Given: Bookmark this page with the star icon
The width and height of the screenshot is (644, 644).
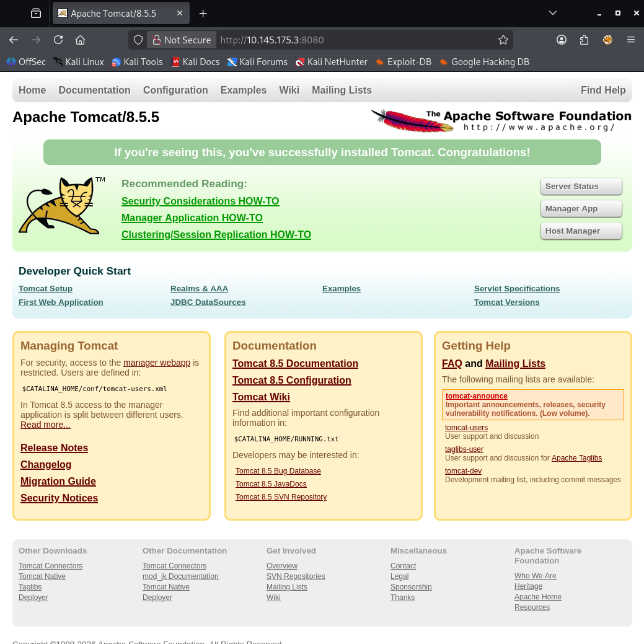Looking at the screenshot, I should point(503,40).
